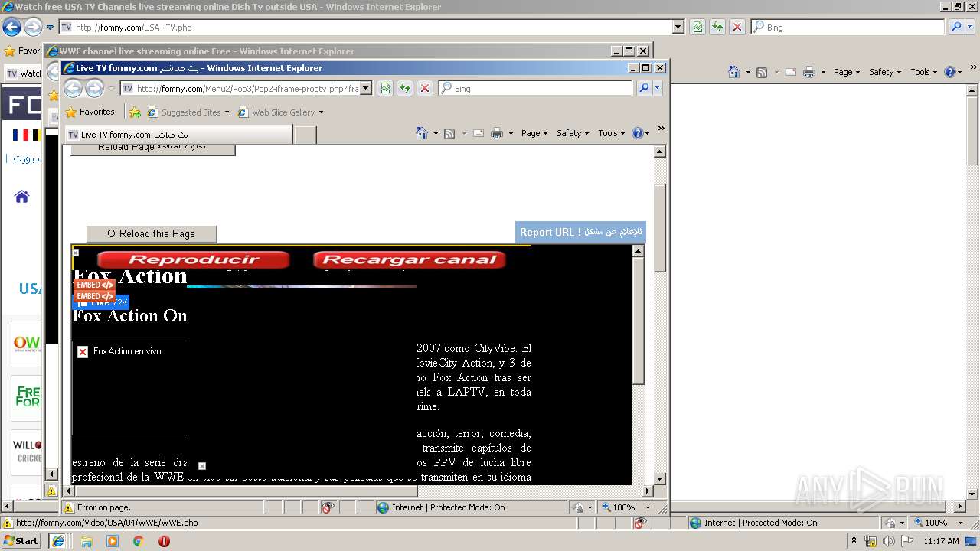Viewport: 980px width, 551px height.
Task: Click search magnifier button in Live TV popup
Action: point(644,89)
